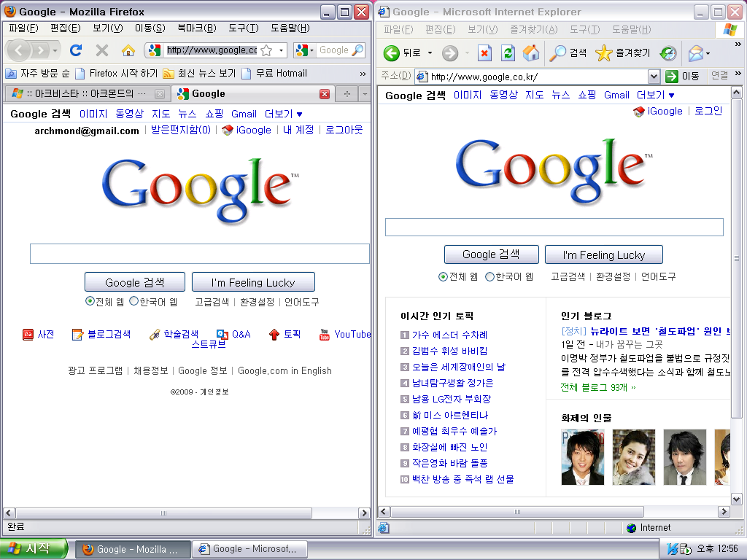Open IE mail button dropdown arrow
This screenshot has width=747, height=560.
[708, 52]
